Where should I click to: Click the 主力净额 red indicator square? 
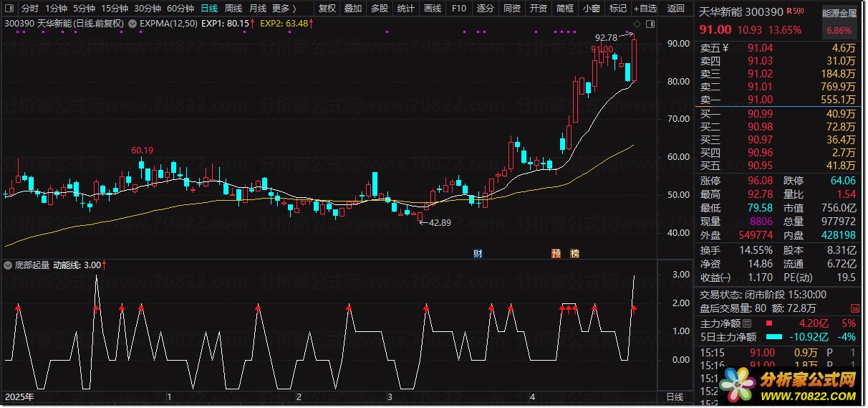coord(768,323)
